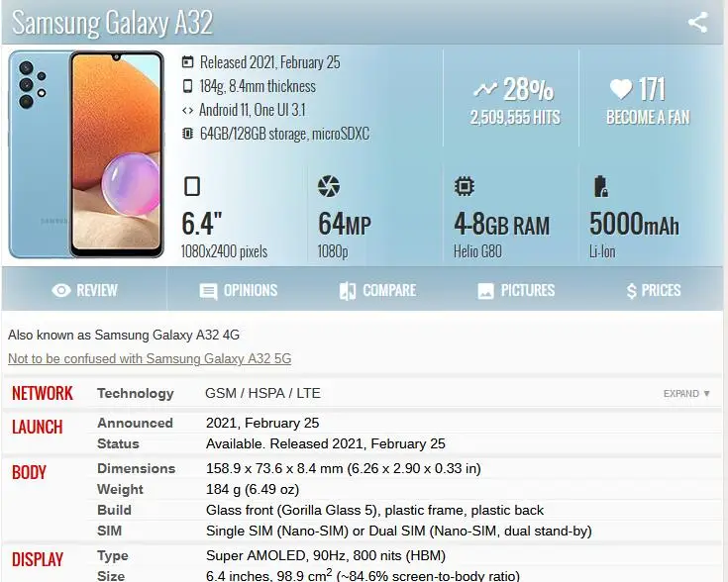The image size is (728, 582).
Task: Click the Helio G80 chipset text
Action: tap(477, 251)
